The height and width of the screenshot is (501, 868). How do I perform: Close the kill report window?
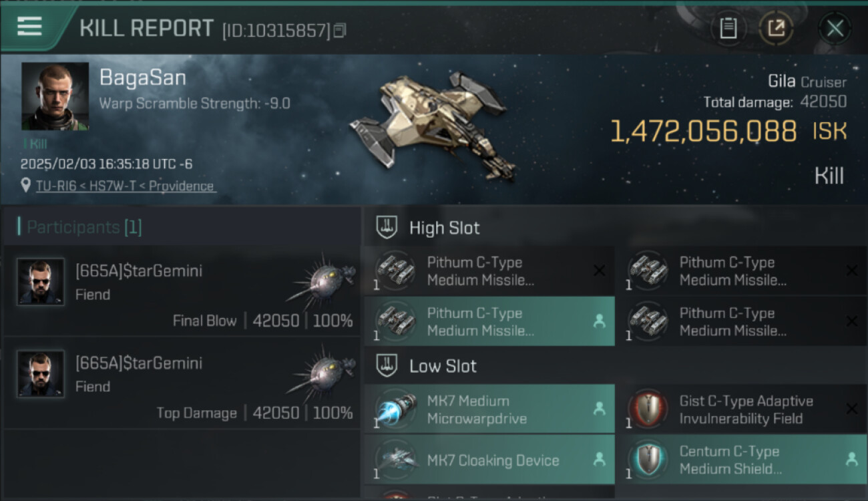(x=835, y=29)
